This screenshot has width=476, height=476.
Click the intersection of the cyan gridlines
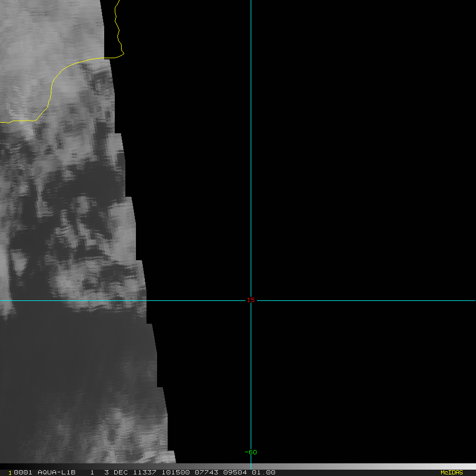(251, 300)
